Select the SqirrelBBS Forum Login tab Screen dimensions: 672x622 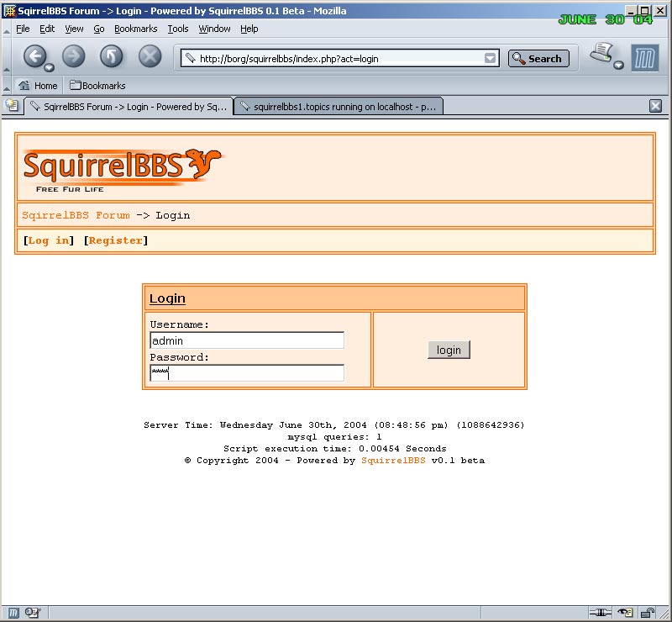tap(129, 107)
